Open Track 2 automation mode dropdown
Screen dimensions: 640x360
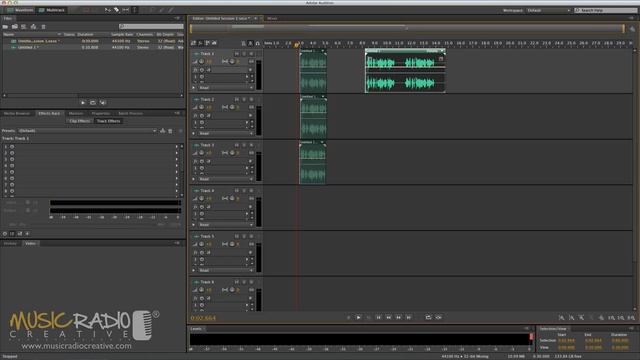[x=225, y=133]
